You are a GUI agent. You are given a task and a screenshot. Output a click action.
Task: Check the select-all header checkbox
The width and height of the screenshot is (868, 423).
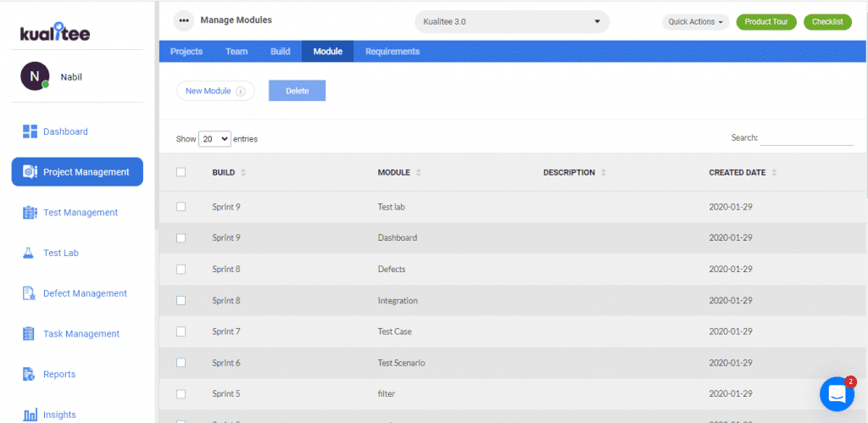[181, 172]
